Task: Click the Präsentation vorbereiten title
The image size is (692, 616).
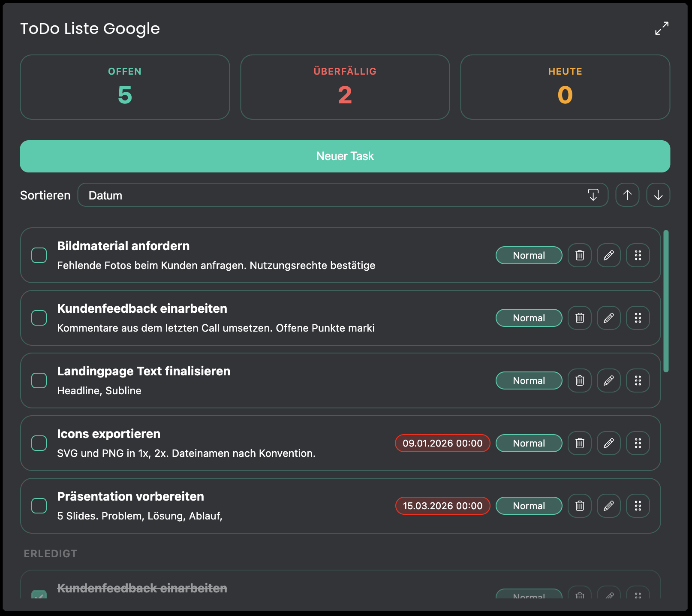Action: click(131, 496)
